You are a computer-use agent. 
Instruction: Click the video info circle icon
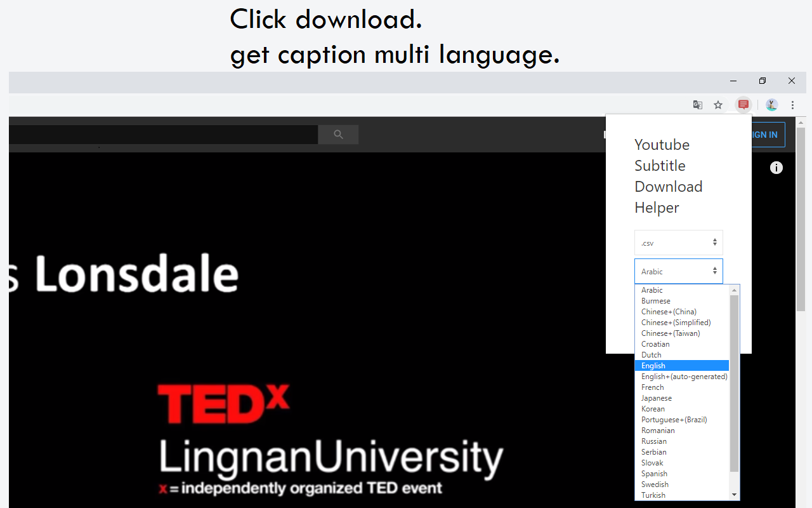point(776,167)
